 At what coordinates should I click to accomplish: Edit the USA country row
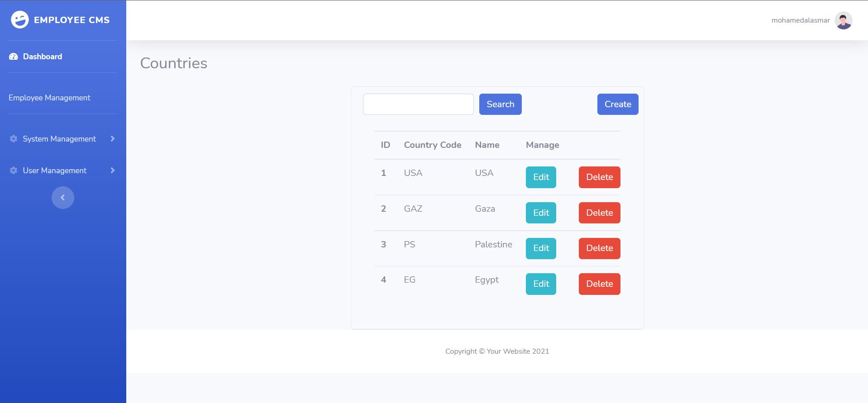click(x=541, y=177)
